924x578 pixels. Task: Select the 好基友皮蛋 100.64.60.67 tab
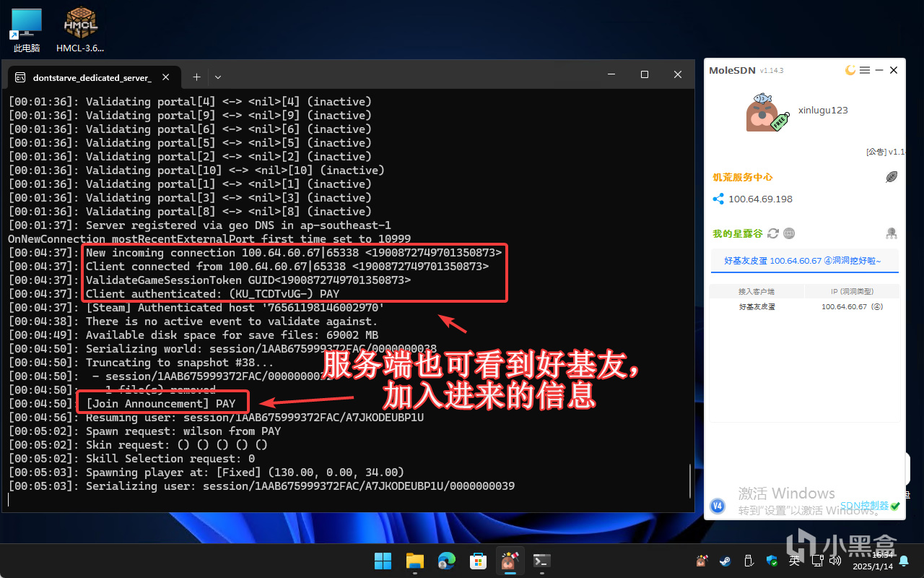pyautogui.click(x=804, y=261)
